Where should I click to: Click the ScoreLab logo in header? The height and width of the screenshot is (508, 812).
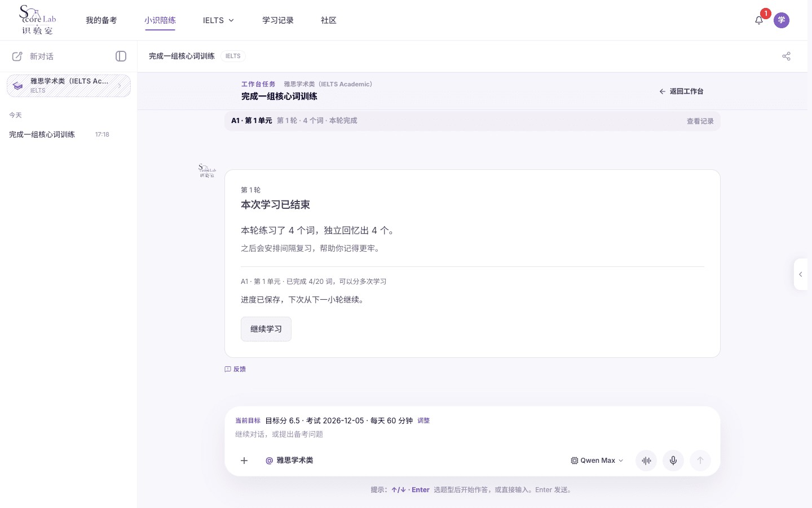coord(38,20)
